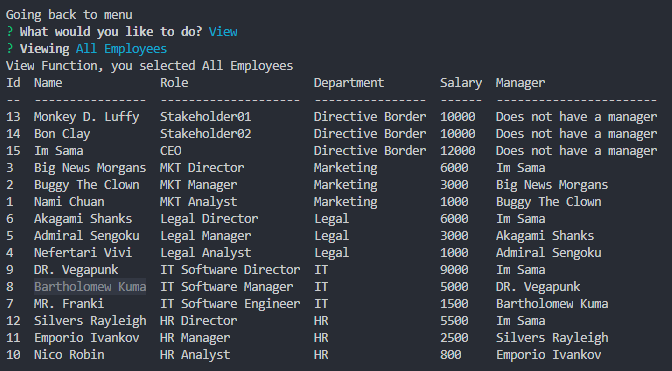Viewport: 672px width, 371px height.
Task: Click salary "6000" in the MKT Director row
Action: 454,168
